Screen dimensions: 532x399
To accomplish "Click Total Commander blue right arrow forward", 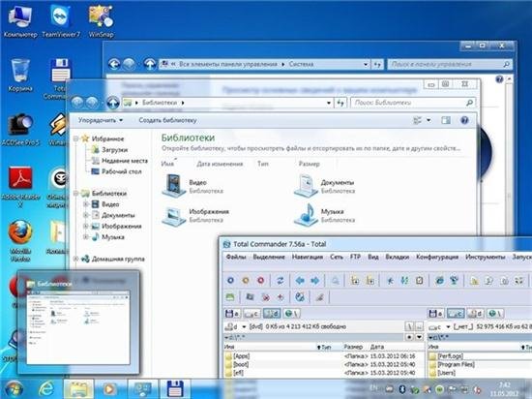I will pyautogui.click(x=315, y=281).
